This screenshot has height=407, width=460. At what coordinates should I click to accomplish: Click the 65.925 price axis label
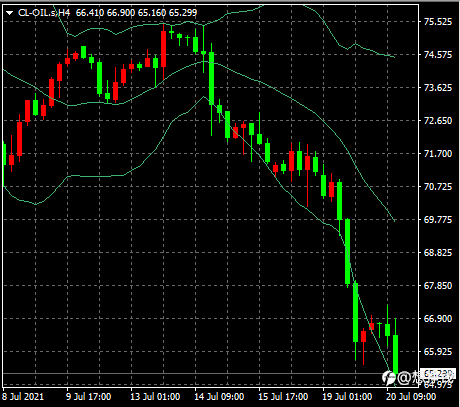pos(438,352)
